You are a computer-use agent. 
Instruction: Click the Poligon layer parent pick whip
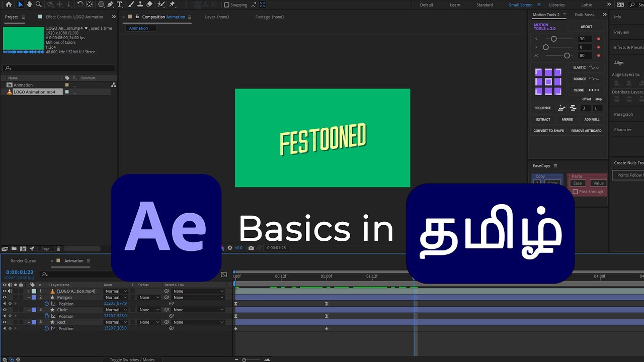[167, 297]
